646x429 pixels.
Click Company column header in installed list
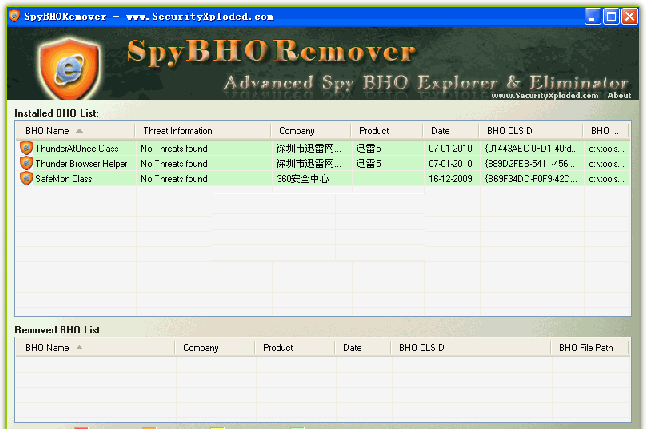coord(297,131)
